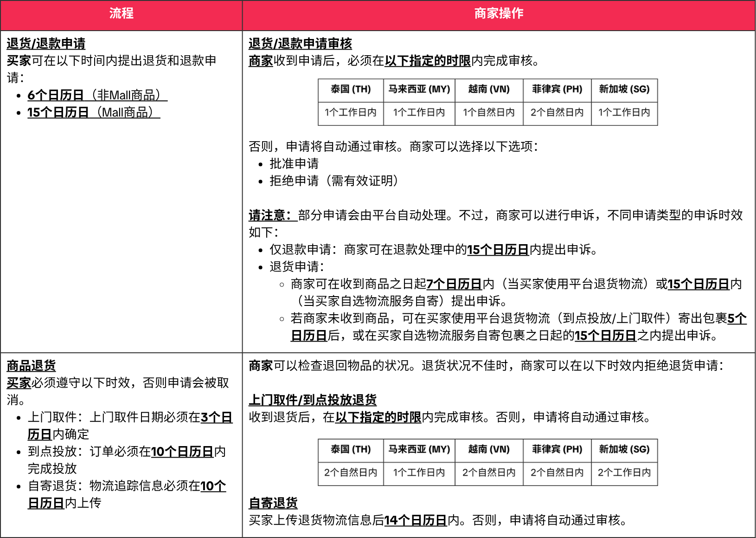Click the 批准申请 bullet item
The image size is (756, 538).
click(294, 164)
